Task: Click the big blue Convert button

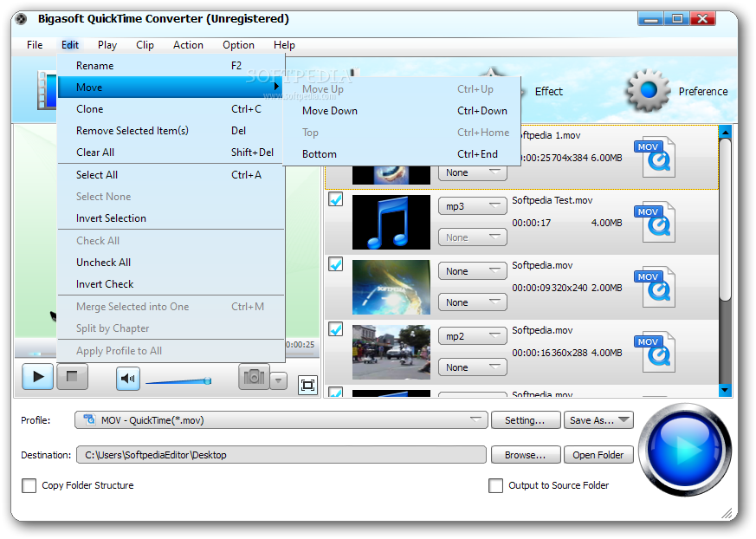Action: pos(685,450)
